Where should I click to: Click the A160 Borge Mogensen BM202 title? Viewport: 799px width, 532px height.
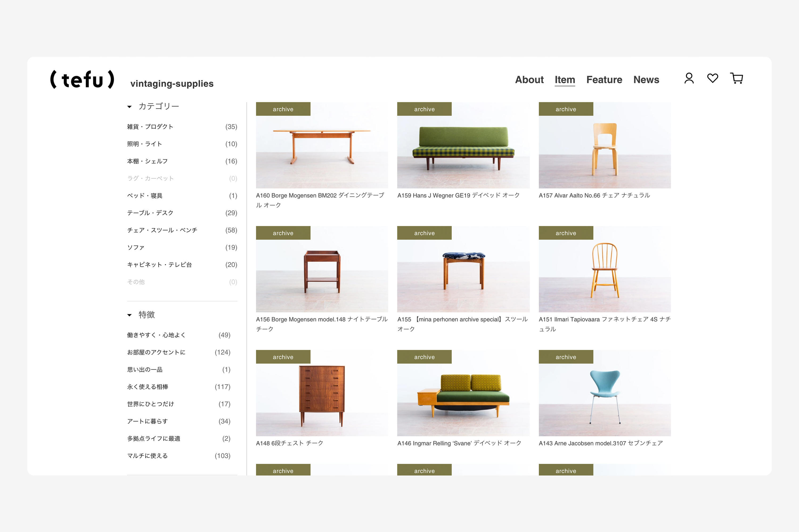(x=320, y=200)
